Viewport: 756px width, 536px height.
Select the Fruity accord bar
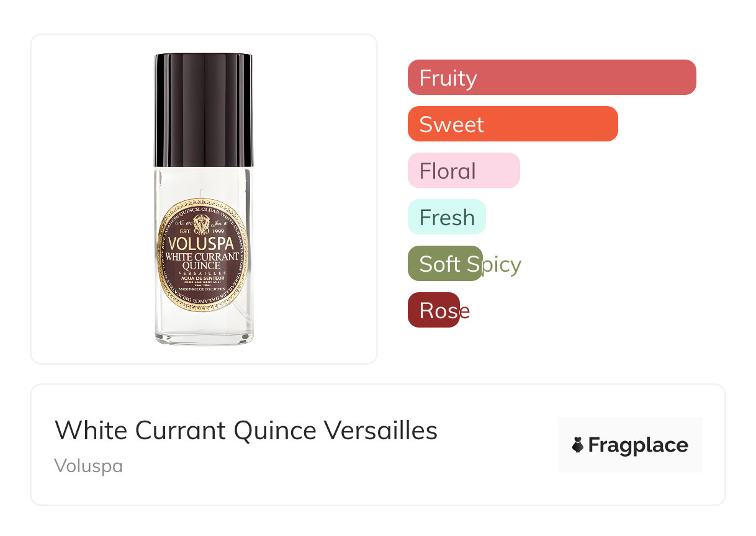tap(552, 78)
